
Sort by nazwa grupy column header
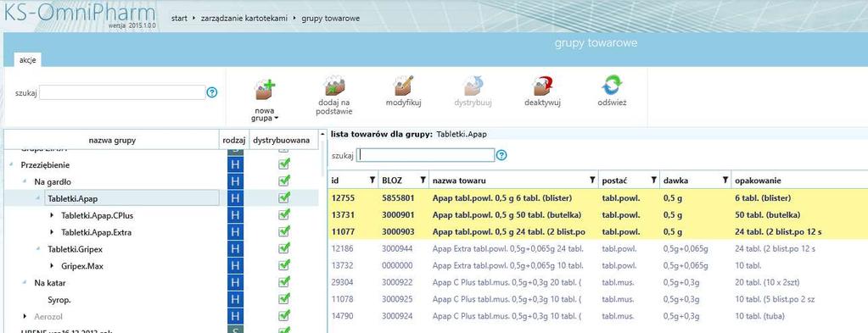click(x=112, y=141)
